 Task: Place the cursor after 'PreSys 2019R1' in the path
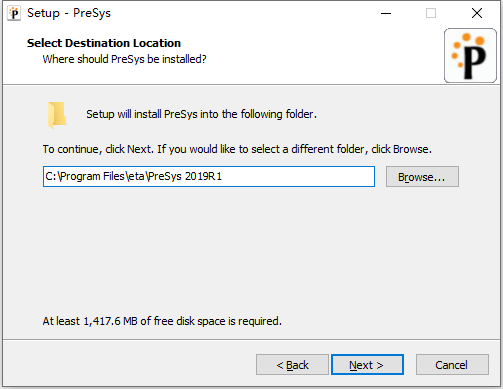click(223, 176)
